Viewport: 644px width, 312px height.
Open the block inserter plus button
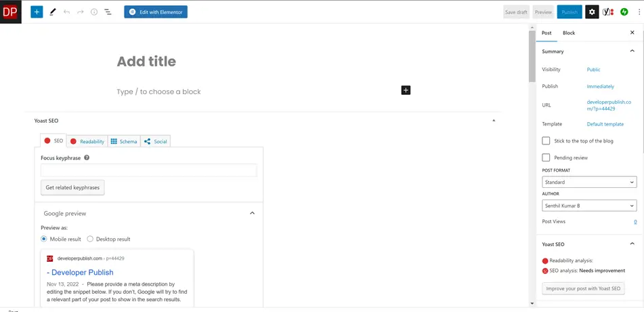[37, 12]
